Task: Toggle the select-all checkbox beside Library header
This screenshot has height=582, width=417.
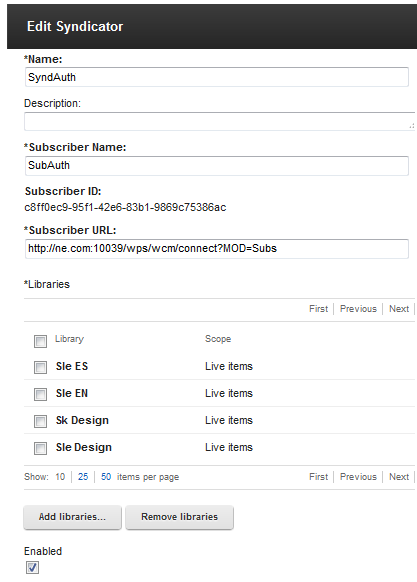Action: tap(40, 341)
